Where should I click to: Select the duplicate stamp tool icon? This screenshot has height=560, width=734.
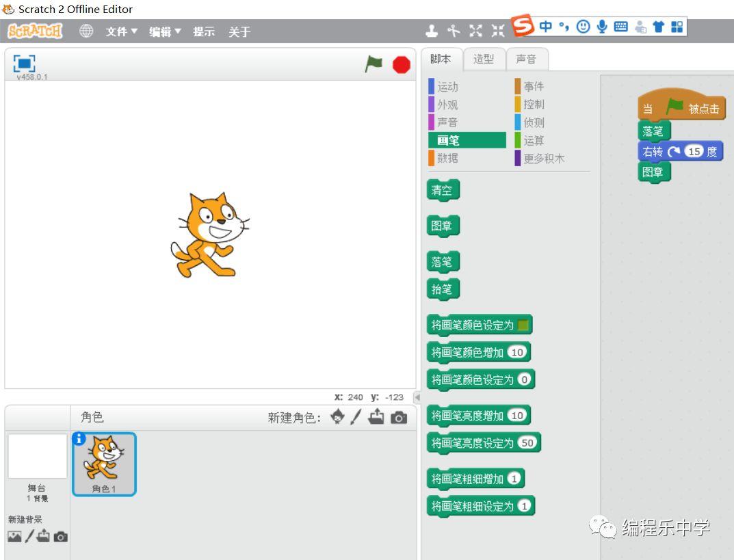(432, 31)
